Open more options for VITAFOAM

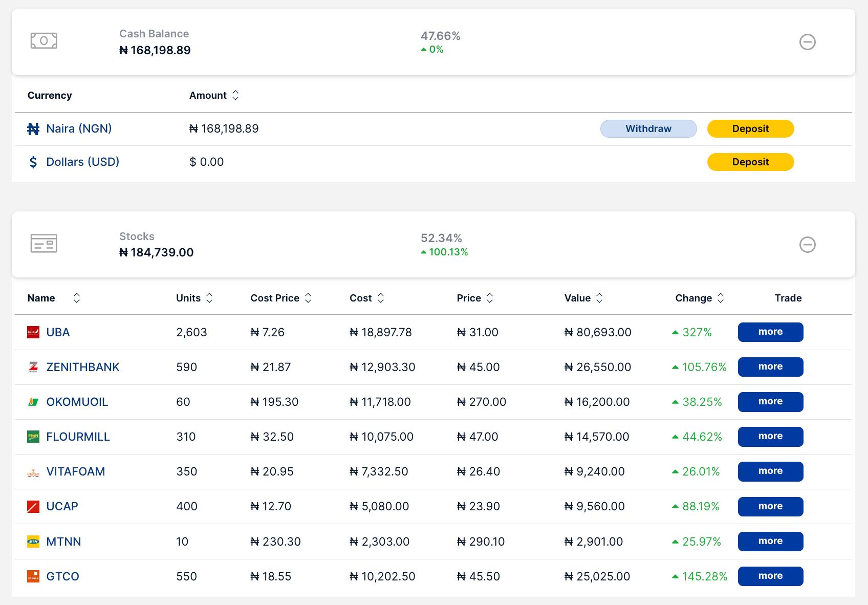coord(770,471)
